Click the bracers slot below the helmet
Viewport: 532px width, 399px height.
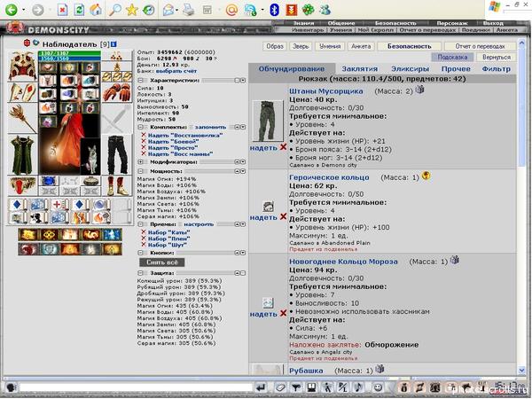point(22,92)
